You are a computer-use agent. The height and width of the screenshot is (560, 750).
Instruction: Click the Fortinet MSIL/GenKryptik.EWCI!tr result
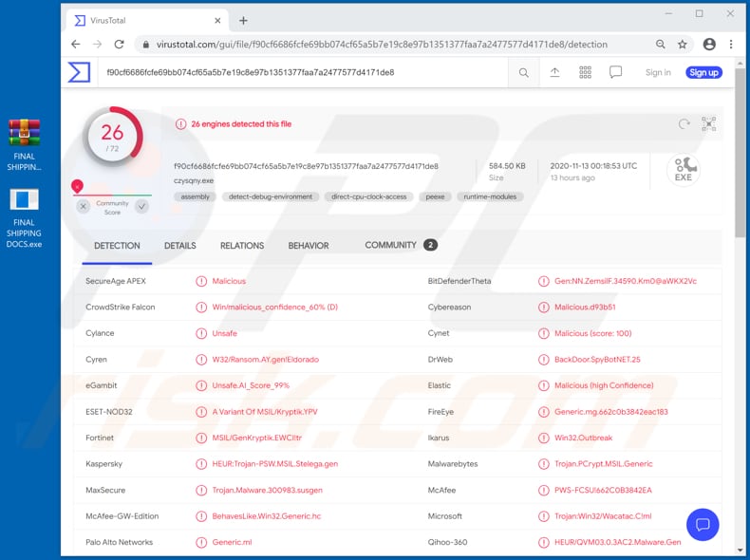tap(257, 439)
